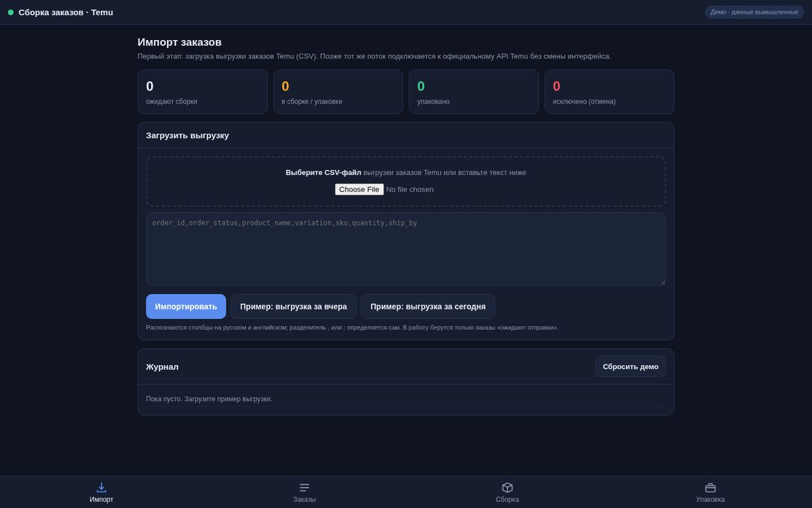The image size is (812, 508).
Task: Click the Сборка box icon
Action: tap(507, 488)
